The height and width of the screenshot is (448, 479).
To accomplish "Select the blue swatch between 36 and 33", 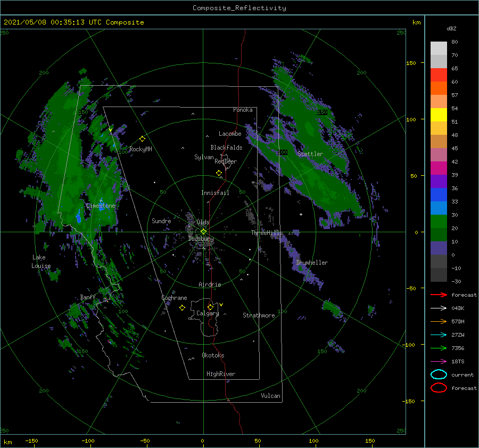I will pos(439,195).
